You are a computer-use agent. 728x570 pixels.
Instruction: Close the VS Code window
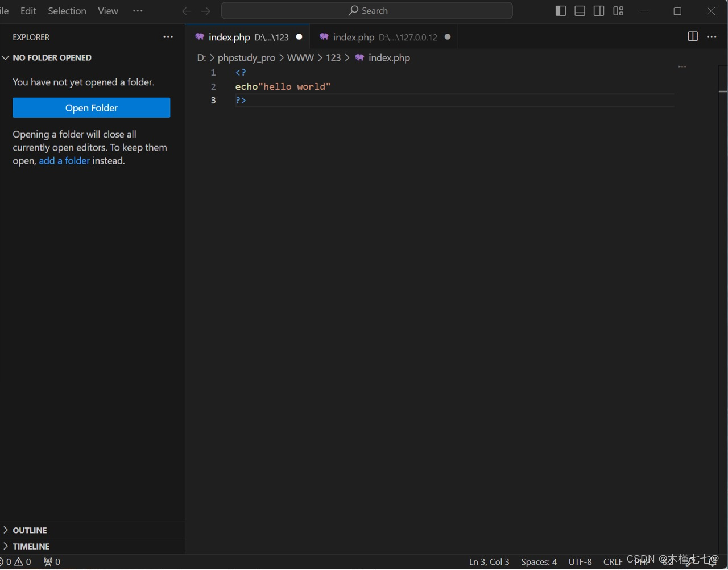[x=711, y=11]
